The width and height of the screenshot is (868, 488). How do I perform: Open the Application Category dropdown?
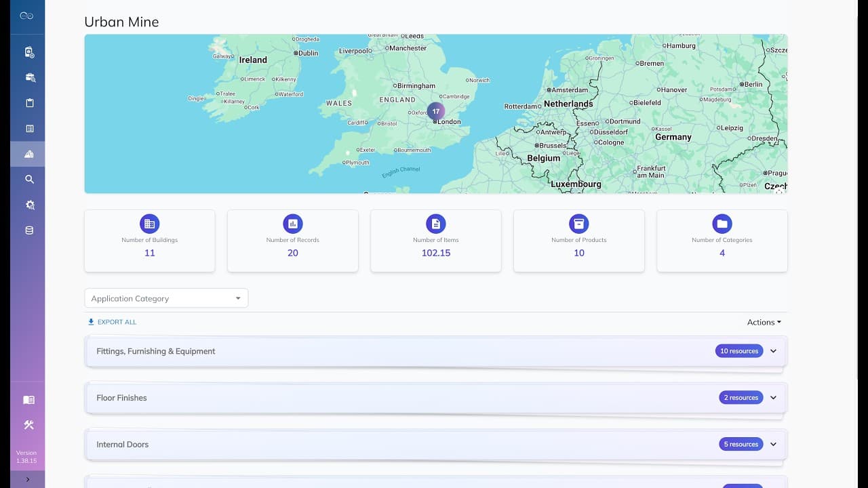[x=166, y=298]
